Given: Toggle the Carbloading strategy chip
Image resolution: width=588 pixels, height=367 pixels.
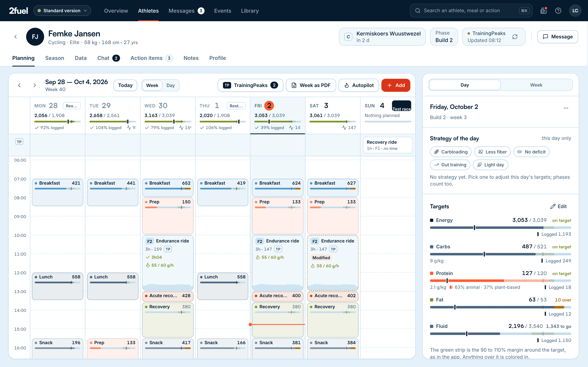Looking at the screenshot, I should click(x=450, y=152).
